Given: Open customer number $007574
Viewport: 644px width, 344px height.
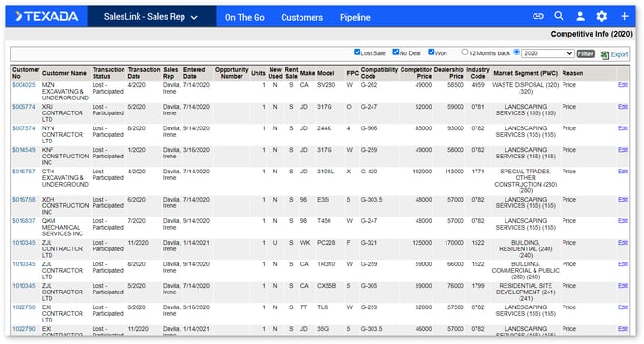Looking at the screenshot, I should click(x=23, y=128).
